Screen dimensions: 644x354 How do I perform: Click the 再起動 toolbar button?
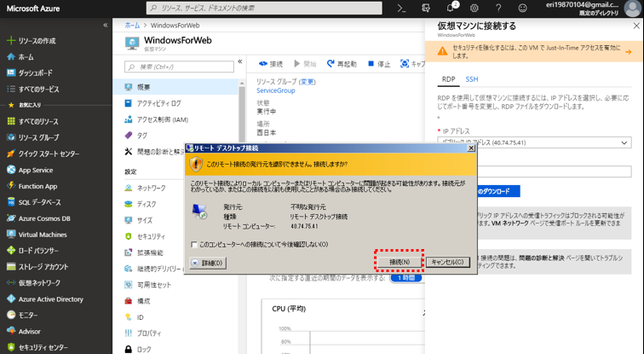click(342, 64)
